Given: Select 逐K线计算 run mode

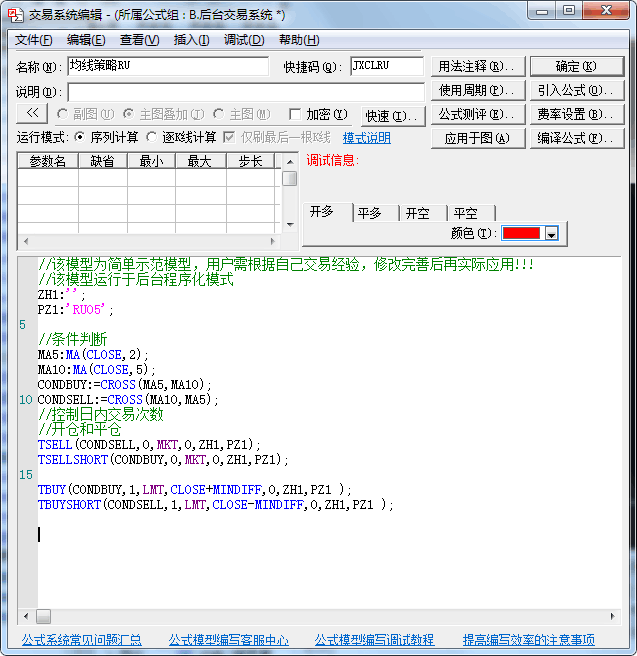Looking at the screenshot, I should [x=151, y=137].
